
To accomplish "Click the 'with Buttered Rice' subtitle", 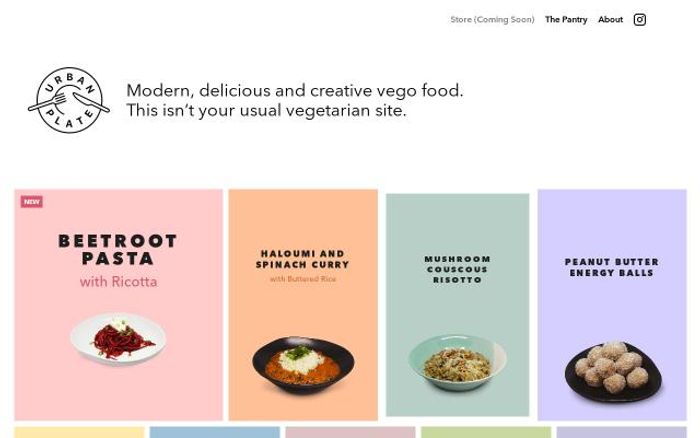I will tap(303, 280).
